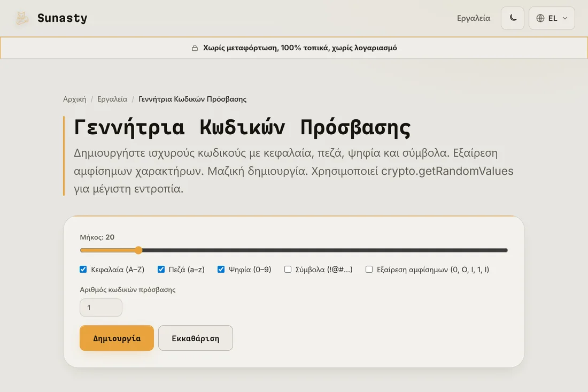588x392 pixels.
Task: Uncheck the Κεφαλαία (A–Z) checkbox
Action: click(x=83, y=270)
